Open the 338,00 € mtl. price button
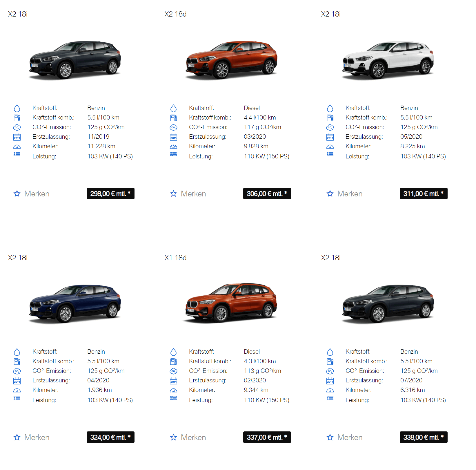The height and width of the screenshot is (470, 476). [x=424, y=437]
